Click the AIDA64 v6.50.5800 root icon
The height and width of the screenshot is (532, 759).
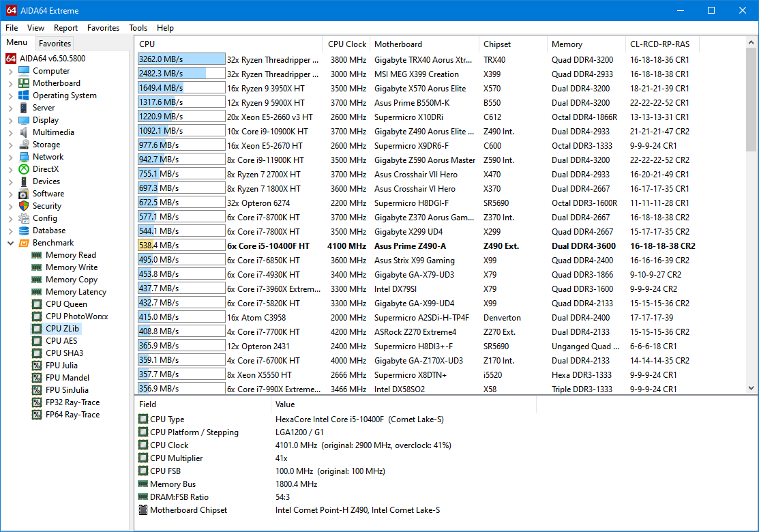click(x=11, y=59)
